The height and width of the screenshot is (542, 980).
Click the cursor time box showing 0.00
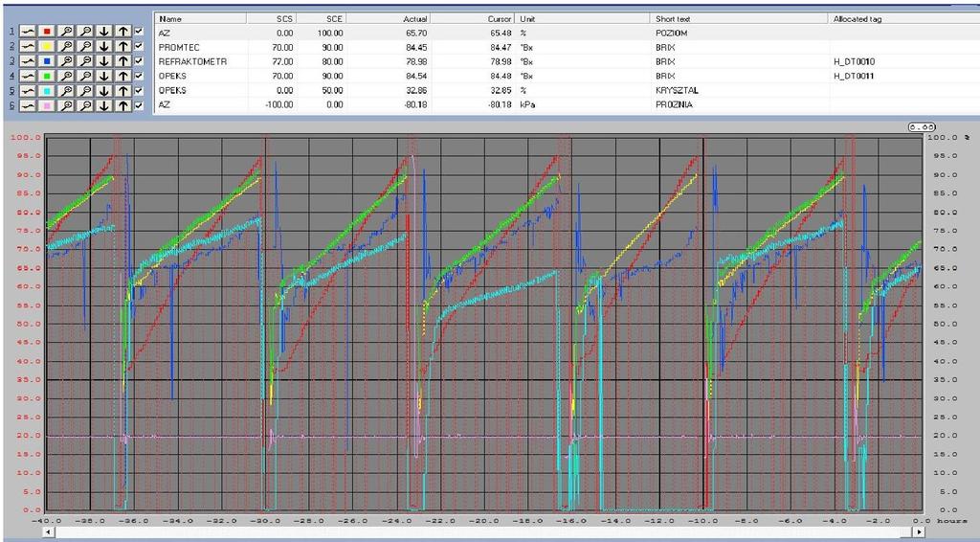(922, 127)
